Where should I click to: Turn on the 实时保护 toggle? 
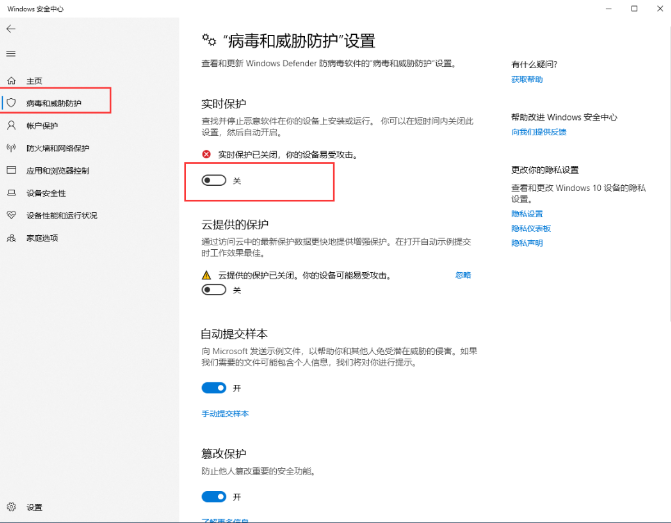(x=214, y=180)
